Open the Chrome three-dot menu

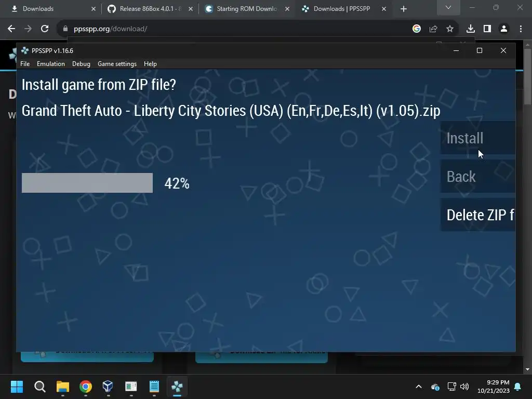(x=521, y=29)
